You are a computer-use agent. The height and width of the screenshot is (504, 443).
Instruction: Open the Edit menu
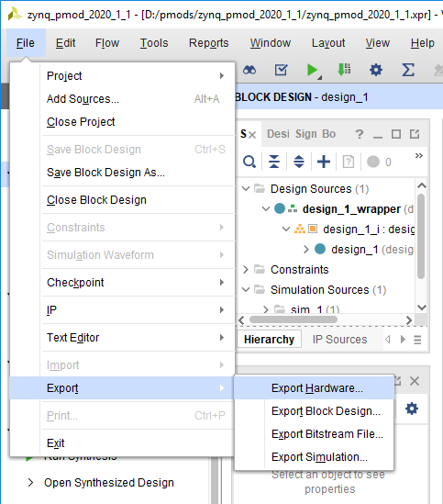tap(65, 43)
